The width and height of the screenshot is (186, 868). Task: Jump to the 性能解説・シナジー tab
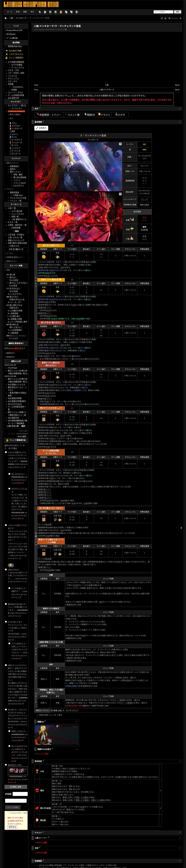pos(49,115)
